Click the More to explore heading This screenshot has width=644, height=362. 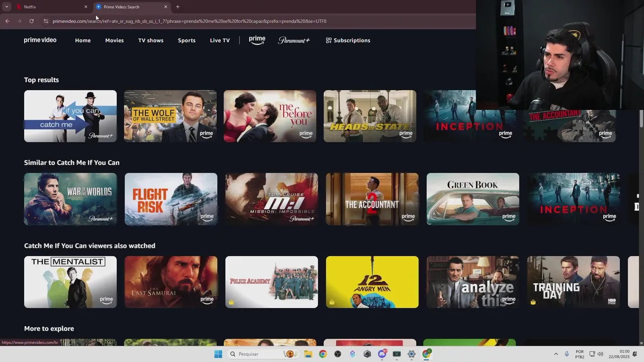point(49,329)
